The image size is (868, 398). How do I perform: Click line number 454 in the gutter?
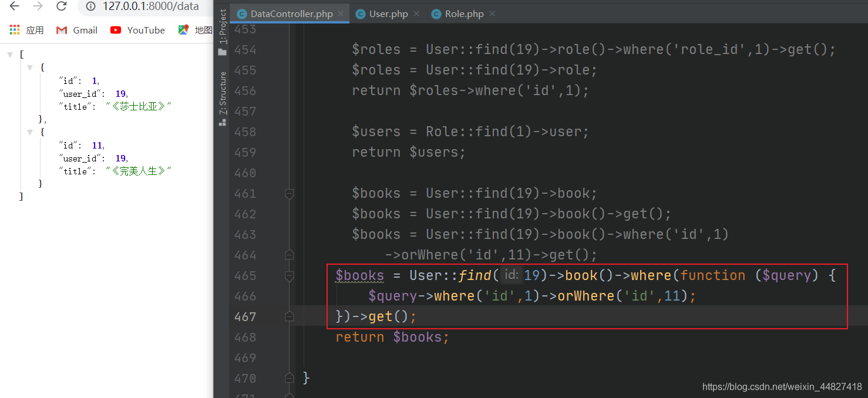click(245, 49)
